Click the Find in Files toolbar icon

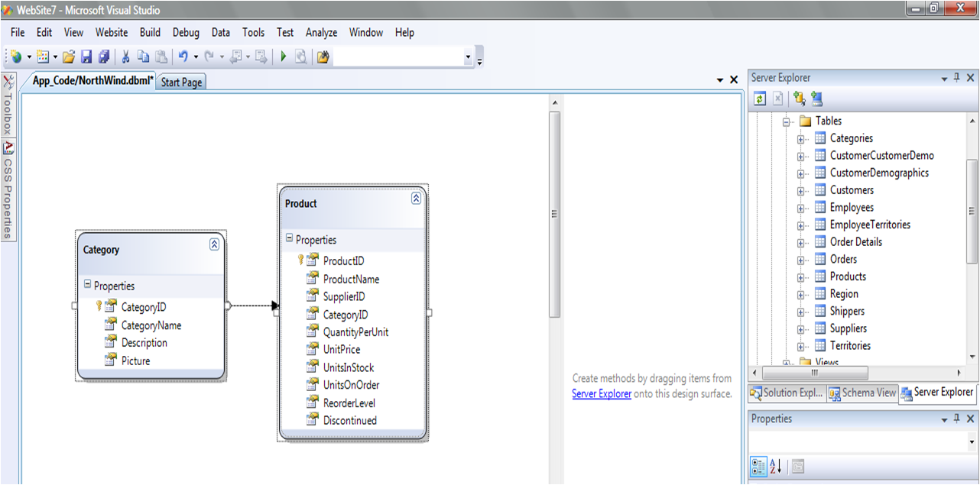point(323,57)
